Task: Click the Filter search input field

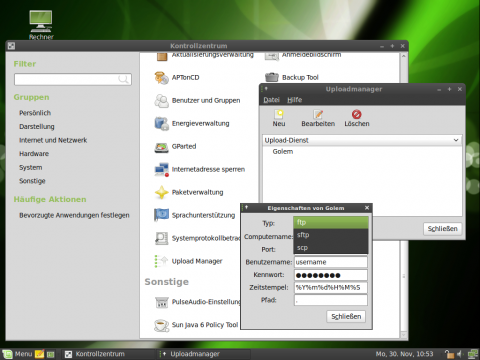Action: point(73,79)
